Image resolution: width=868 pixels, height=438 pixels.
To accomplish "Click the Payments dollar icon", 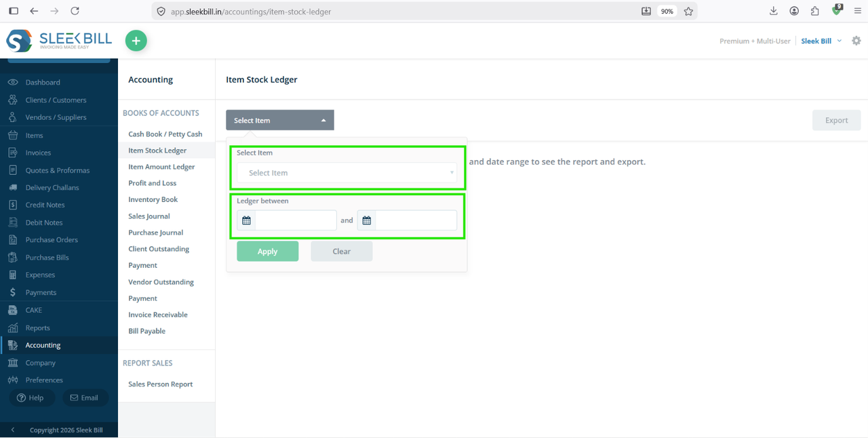I will click(x=12, y=292).
